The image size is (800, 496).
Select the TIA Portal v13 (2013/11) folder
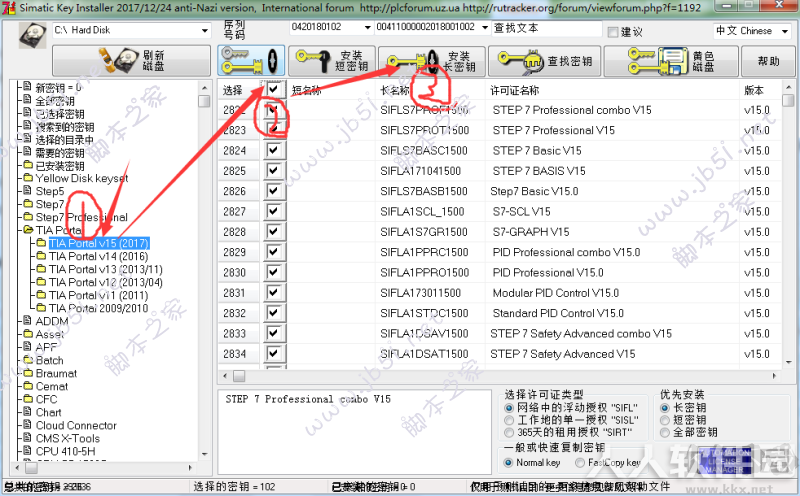[x=106, y=269]
